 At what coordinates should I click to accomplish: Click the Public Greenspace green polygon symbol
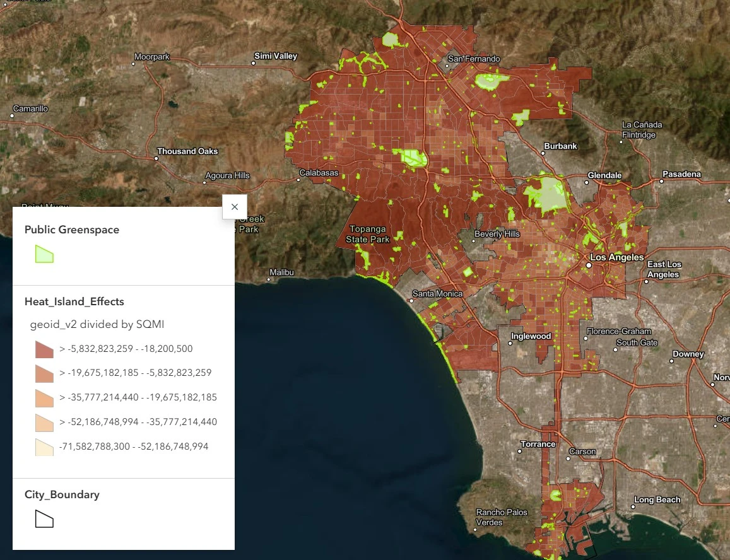coord(44,254)
